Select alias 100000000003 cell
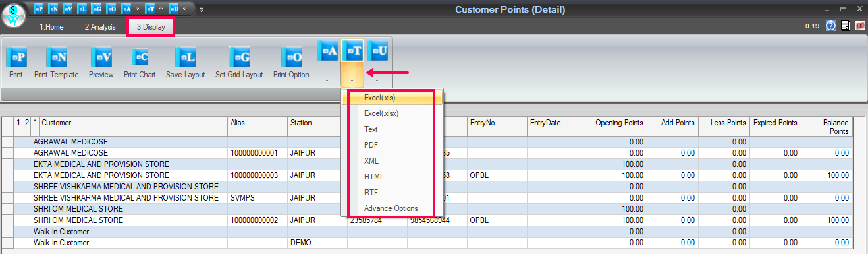This screenshot has height=254, width=868. (x=258, y=175)
